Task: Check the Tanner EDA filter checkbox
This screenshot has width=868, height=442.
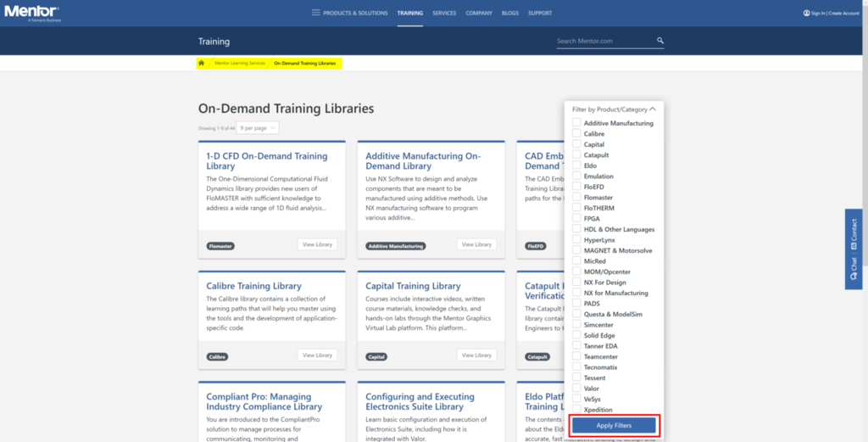Action: coord(576,345)
